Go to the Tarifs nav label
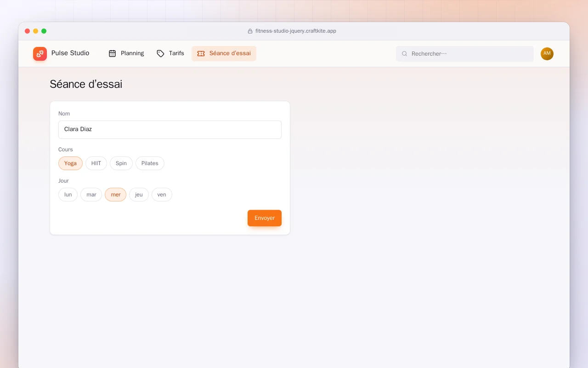This screenshot has height=368, width=588. click(x=176, y=53)
